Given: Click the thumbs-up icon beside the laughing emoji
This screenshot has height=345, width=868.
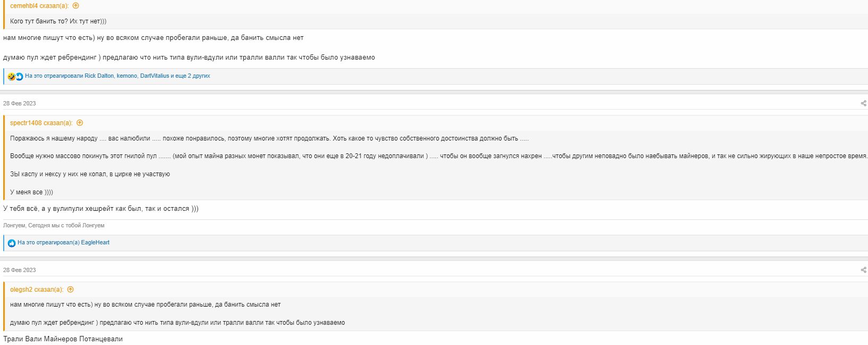Looking at the screenshot, I should pos(19,77).
